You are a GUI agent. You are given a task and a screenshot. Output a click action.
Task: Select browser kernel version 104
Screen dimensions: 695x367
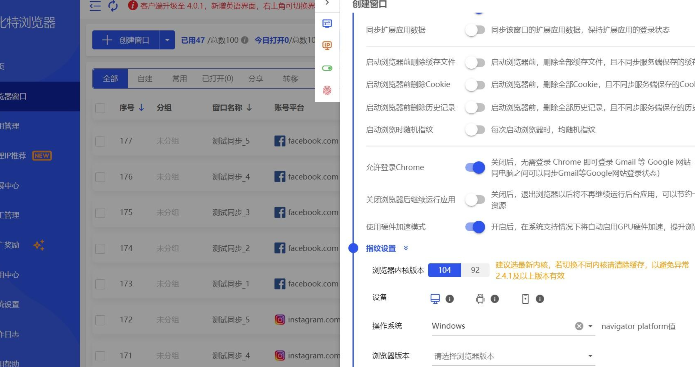pyautogui.click(x=445, y=270)
